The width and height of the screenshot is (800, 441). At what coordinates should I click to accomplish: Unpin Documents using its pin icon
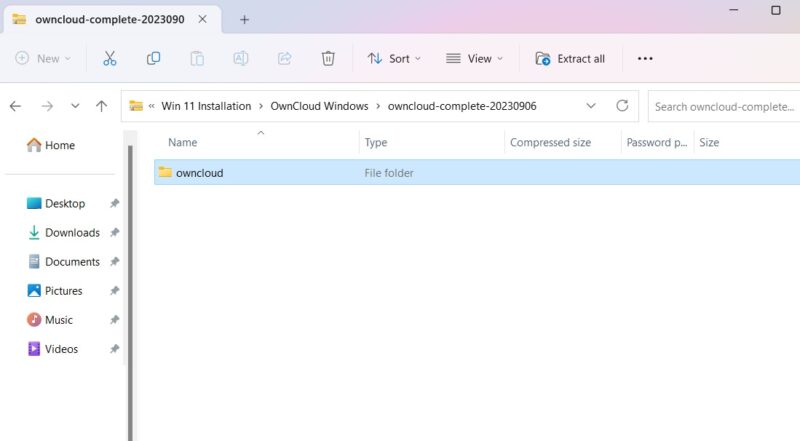click(114, 261)
